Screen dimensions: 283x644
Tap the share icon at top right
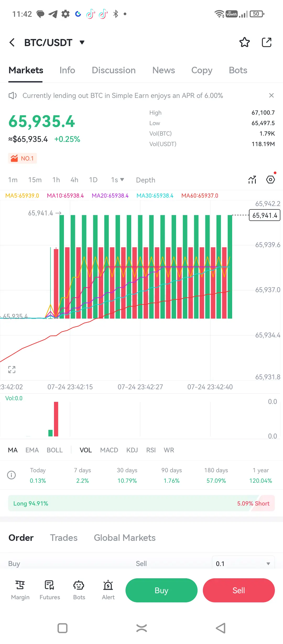[x=266, y=42]
